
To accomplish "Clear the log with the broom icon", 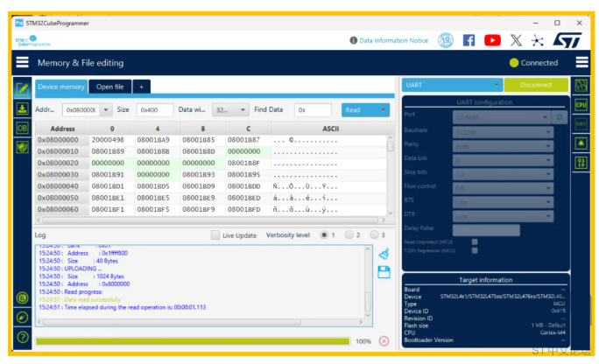I will pos(384,254).
